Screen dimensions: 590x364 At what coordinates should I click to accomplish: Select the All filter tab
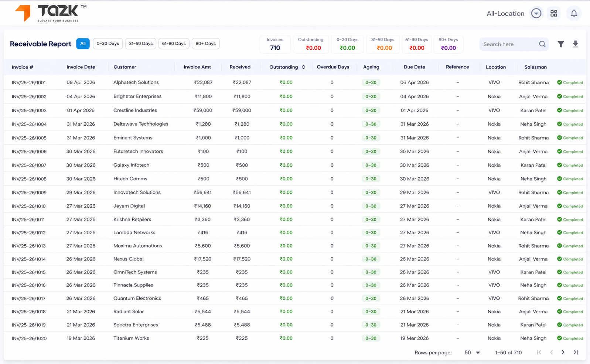[x=83, y=44]
